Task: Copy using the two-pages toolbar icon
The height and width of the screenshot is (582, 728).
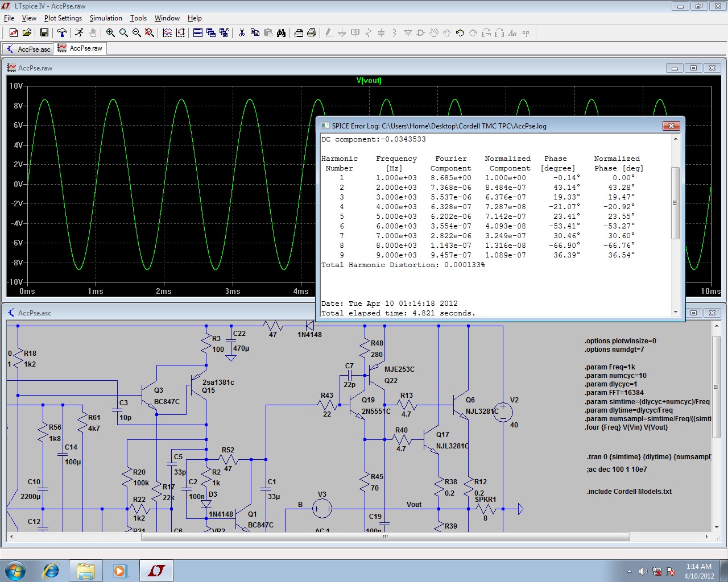Action: point(255,33)
